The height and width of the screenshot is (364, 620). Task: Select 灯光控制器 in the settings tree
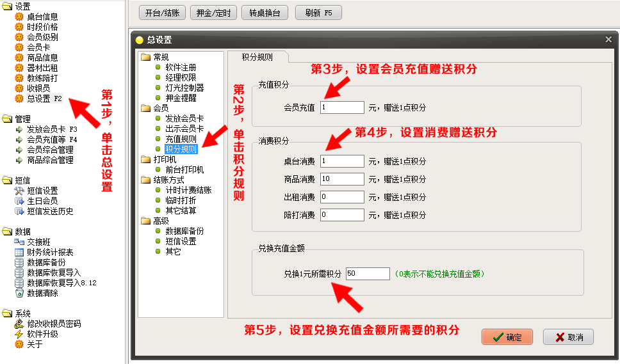click(184, 88)
